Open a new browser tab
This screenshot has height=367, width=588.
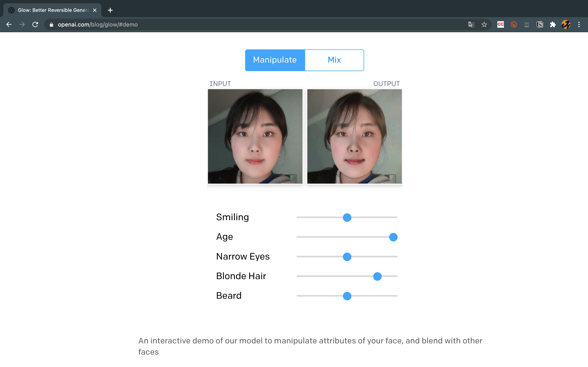coord(110,10)
